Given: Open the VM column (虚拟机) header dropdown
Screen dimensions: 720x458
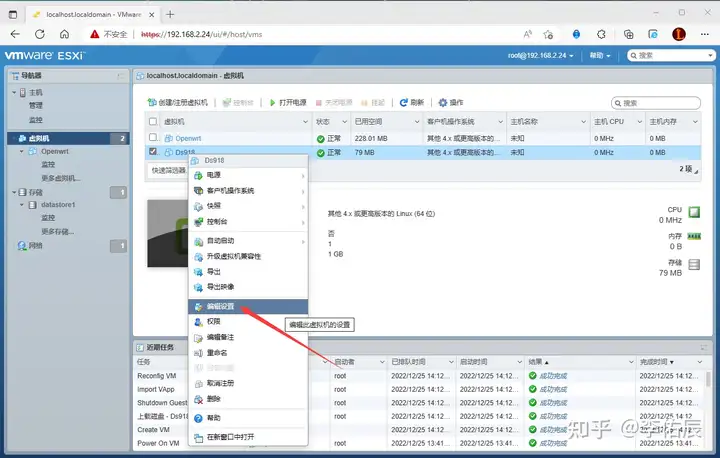Looking at the screenshot, I should click(x=305, y=122).
